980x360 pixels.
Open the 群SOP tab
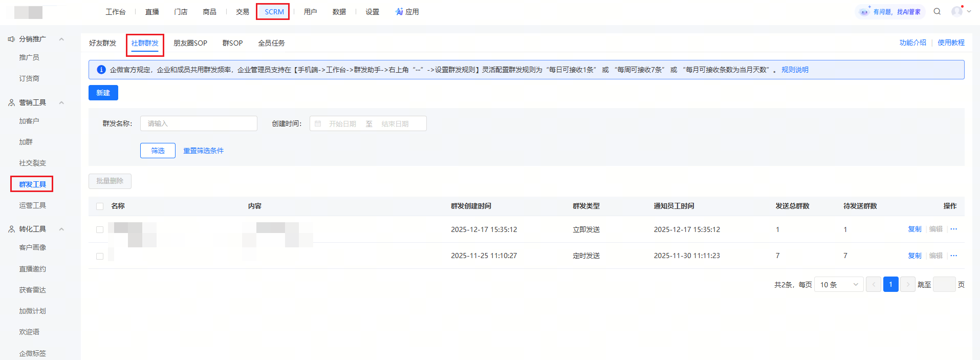click(x=232, y=43)
